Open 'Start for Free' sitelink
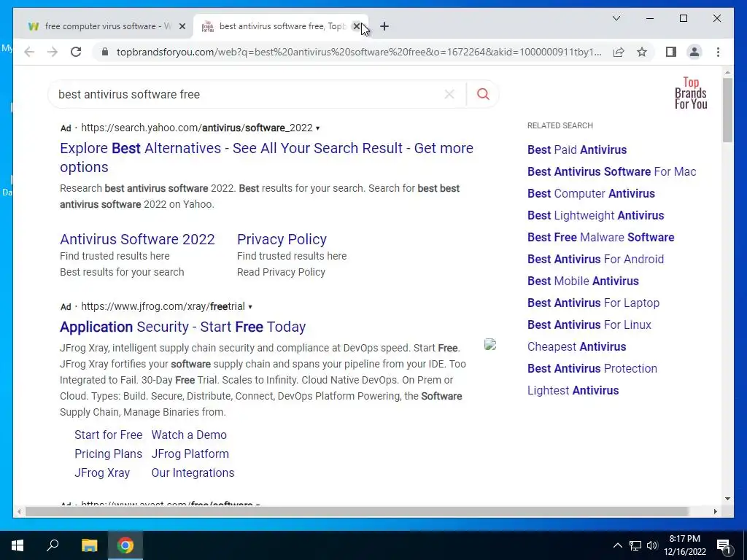The width and height of the screenshot is (747, 560). [x=108, y=435]
